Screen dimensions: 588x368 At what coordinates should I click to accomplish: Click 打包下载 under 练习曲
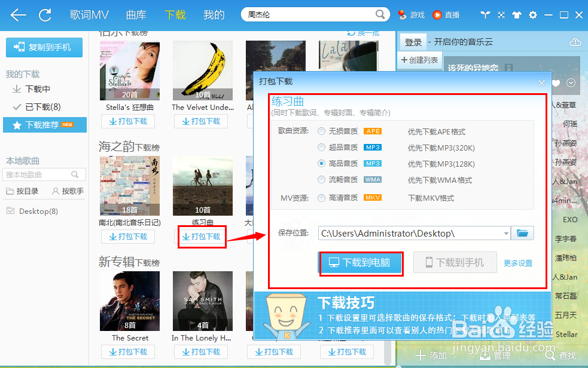click(201, 237)
